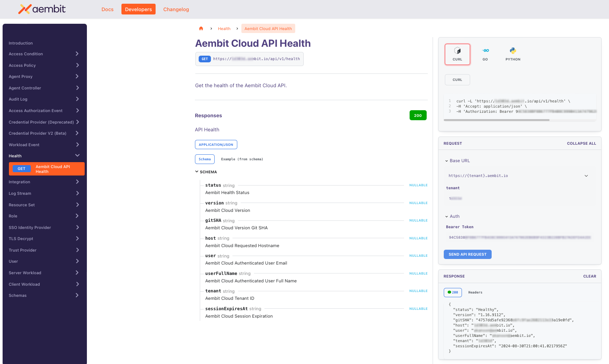609x364 pixels.
Task: Select the GET Aembit Cloud API Health endpoint
Action: click(x=46, y=168)
